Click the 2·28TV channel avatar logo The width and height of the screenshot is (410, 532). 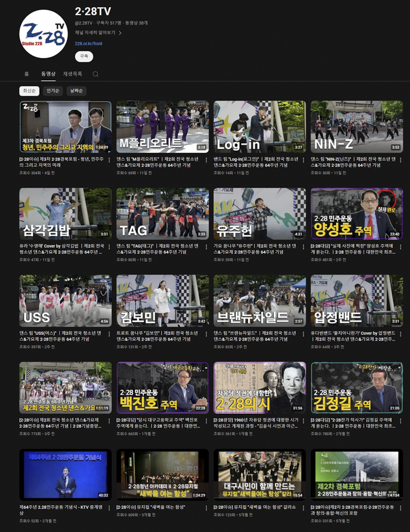click(x=43, y=34)
